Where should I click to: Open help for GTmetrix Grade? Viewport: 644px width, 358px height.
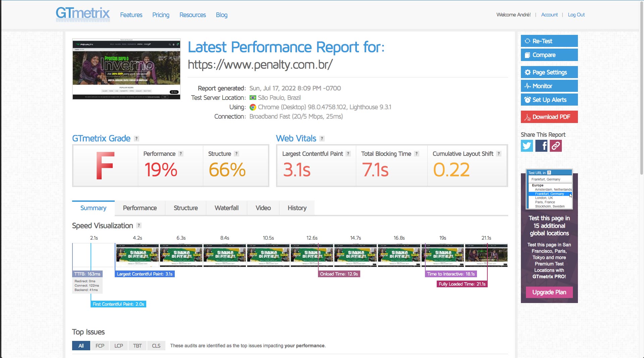(x=137, y=138)
